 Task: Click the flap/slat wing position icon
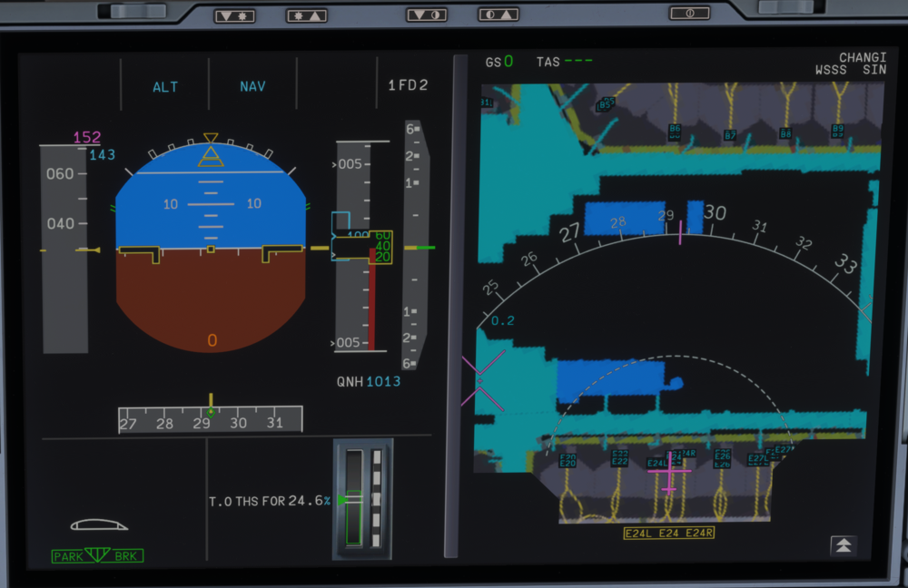click(x=99, y=524)
